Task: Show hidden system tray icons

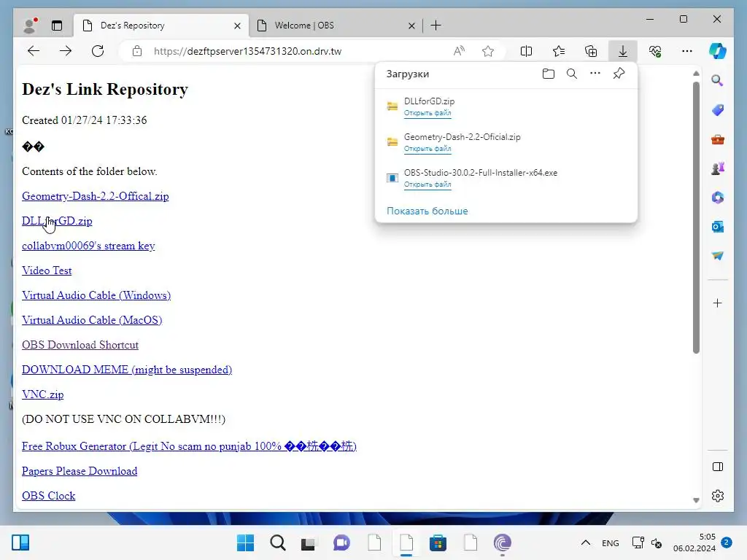Action: [x=586, y=542]
